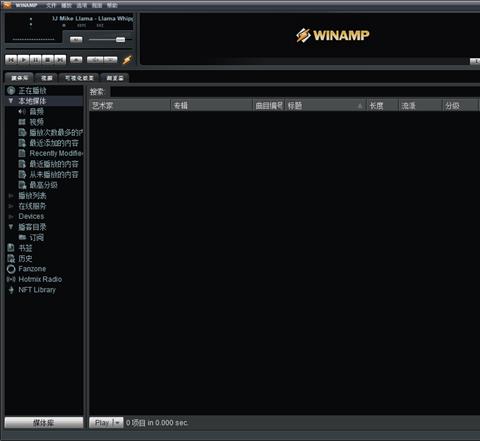Open Fanzone in the sidebar

click(32, 269)
